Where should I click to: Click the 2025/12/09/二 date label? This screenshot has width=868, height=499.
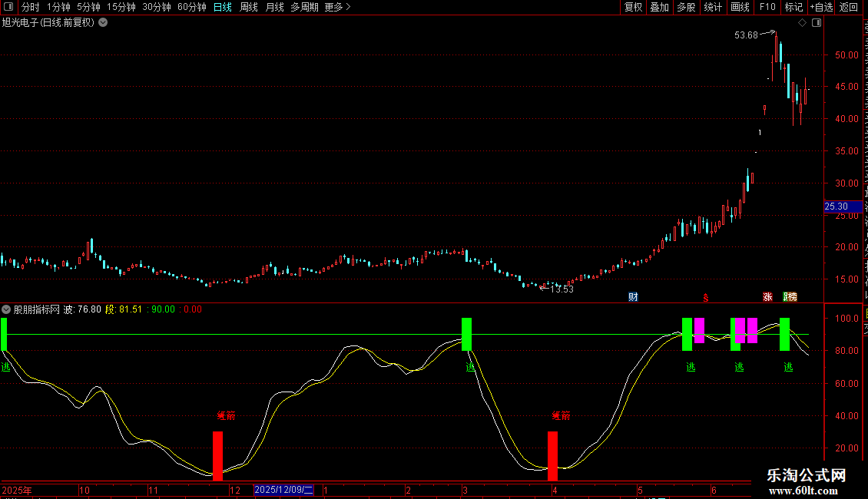[284, 490]
